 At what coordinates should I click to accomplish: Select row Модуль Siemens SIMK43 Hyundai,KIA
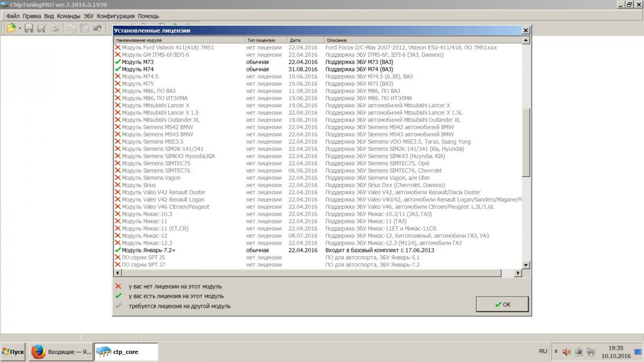tap(318, 156)
